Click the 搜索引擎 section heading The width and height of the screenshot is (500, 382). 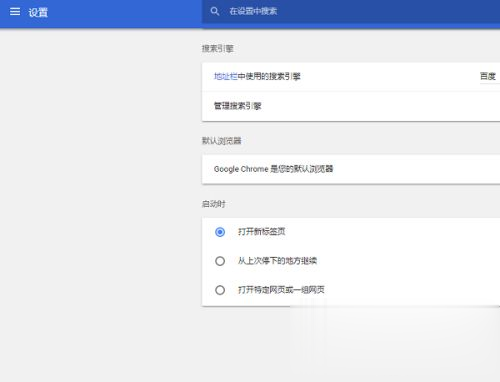click(218, 49)
